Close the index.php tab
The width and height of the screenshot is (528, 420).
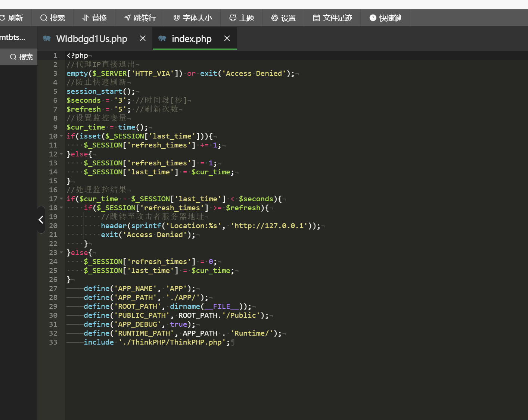coord(227,38)
